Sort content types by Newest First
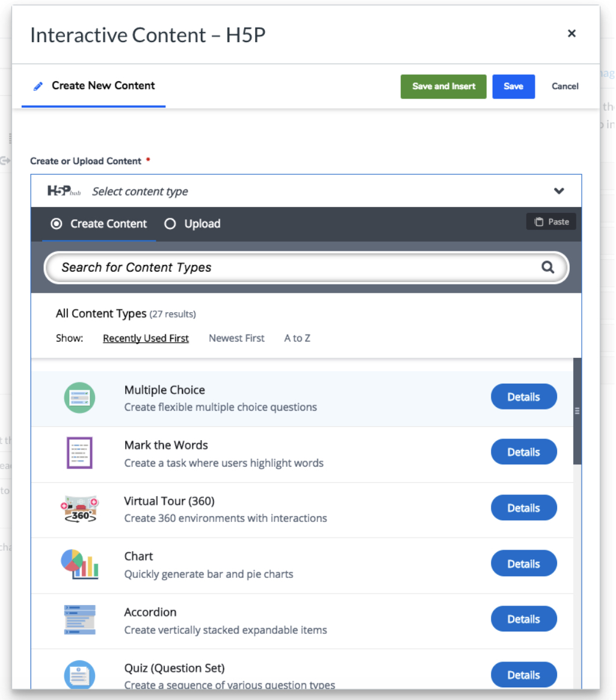This screenshot has width=616, height=700. (236, 339)
